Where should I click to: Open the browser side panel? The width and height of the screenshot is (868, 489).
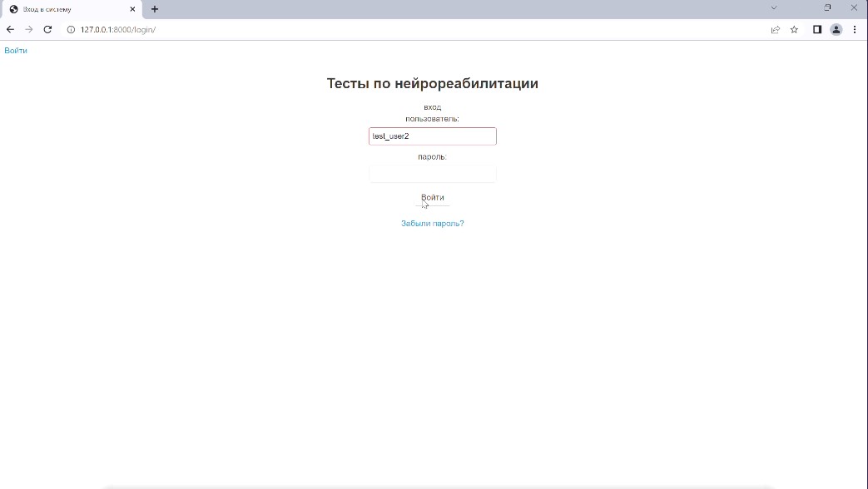coord(817,29)
